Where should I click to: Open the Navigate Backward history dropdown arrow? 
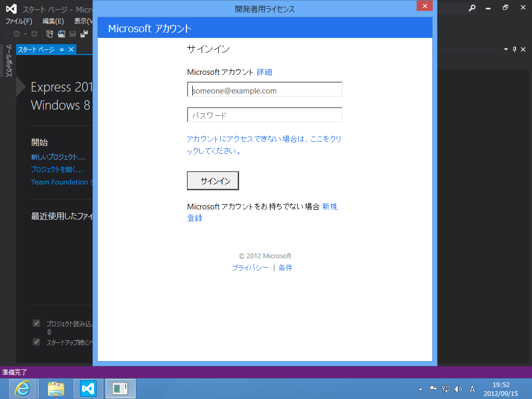pos(25,34)
